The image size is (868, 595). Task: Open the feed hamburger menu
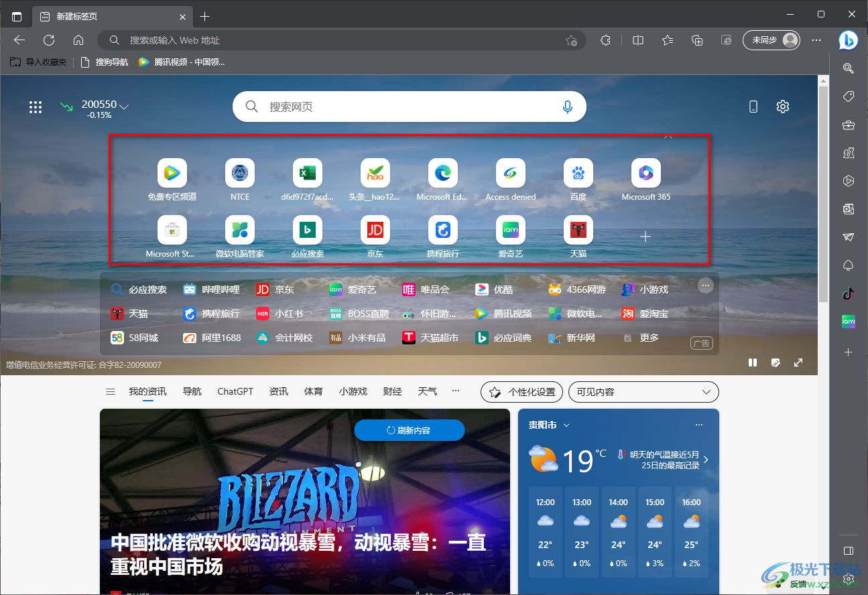coord(111,391)
